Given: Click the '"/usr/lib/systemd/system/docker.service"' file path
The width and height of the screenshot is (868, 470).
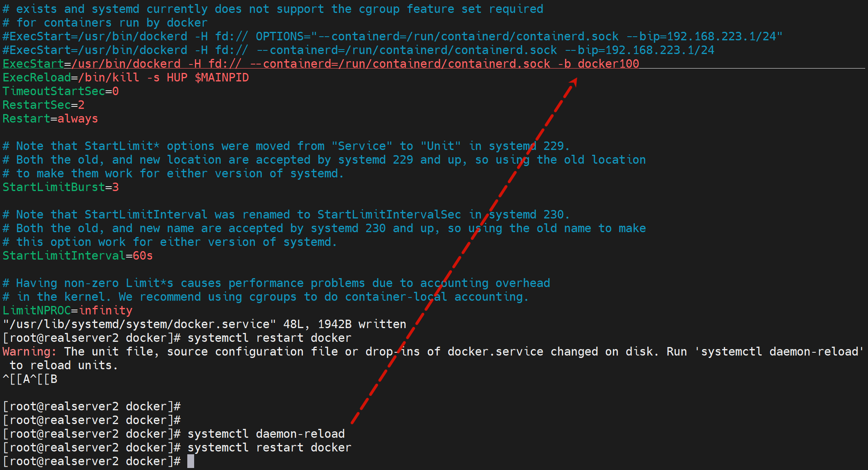Looking at the screenshot, I should 139,324.
